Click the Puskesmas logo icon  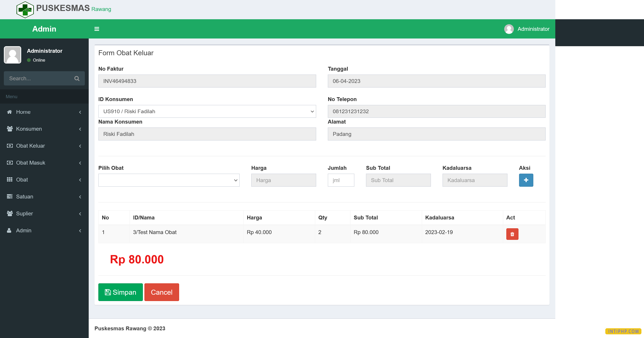point(25,9)
